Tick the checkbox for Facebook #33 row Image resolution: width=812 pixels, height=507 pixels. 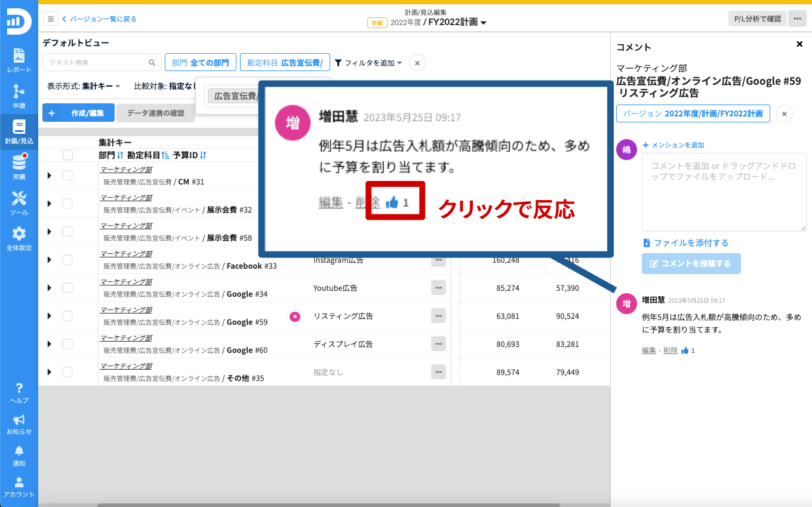coord(67,260)
